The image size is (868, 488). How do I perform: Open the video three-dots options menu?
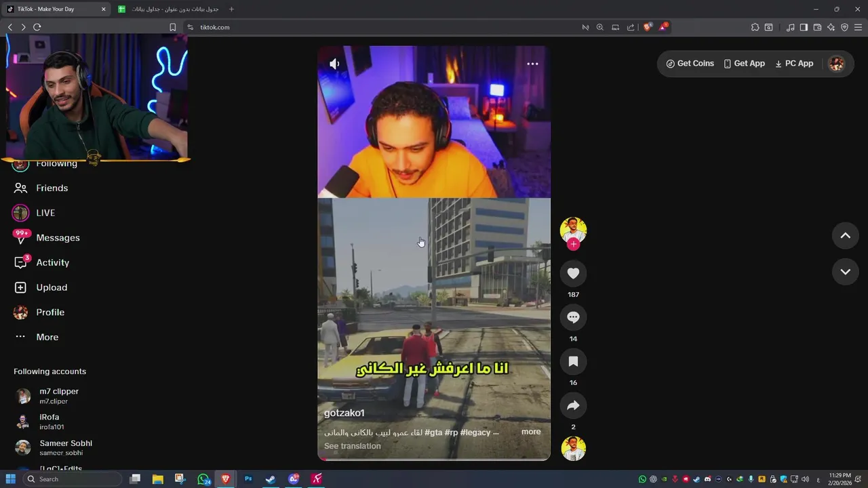(x=532, y=64)
